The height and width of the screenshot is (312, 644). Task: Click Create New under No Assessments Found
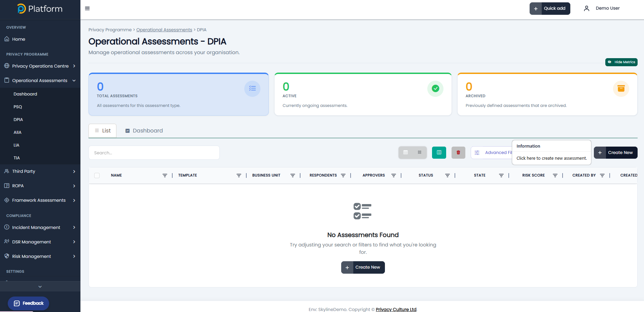363,268
